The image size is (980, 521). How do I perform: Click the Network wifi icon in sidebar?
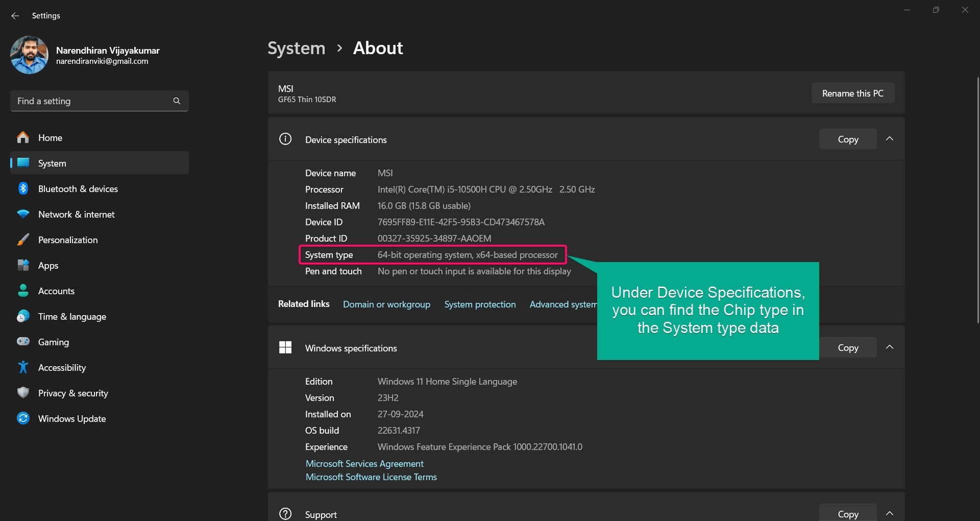(x=23, y=214)
